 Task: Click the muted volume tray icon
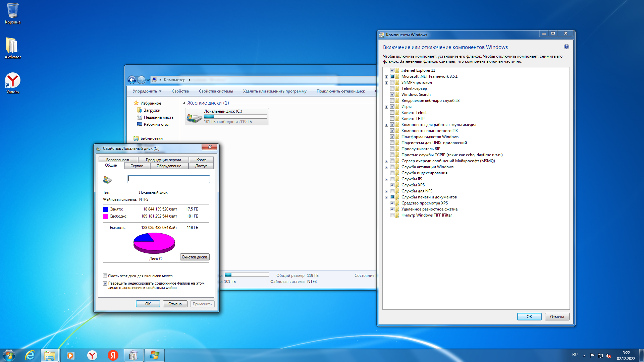click(x=608, y=356)
